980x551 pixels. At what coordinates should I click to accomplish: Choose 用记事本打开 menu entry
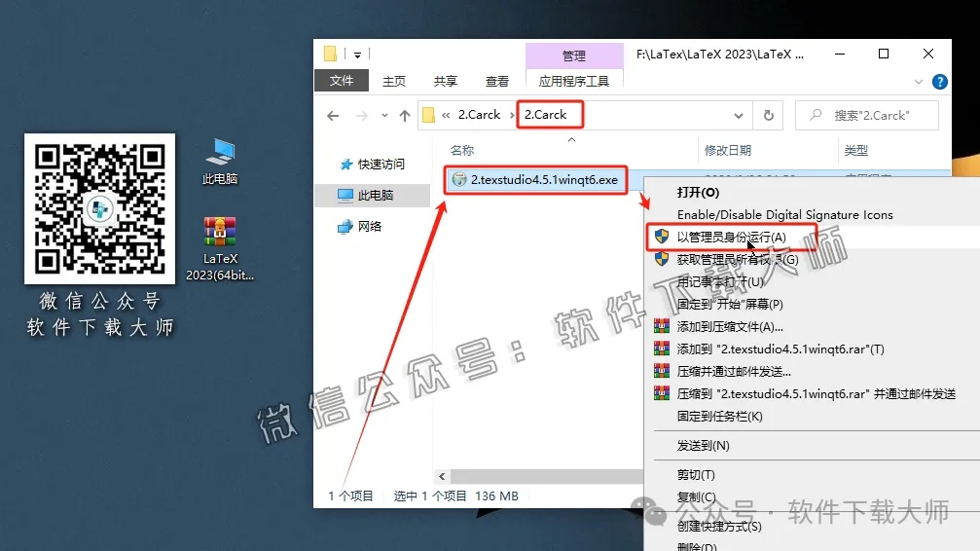click(720, 281)
